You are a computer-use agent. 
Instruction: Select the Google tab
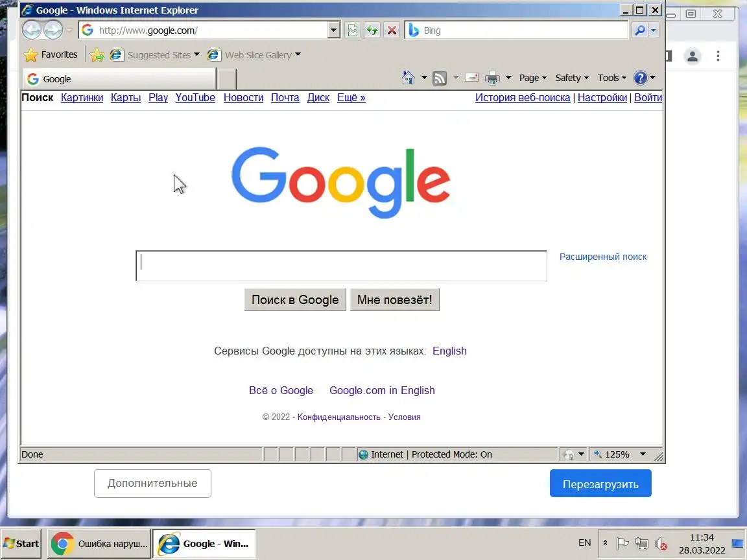pyautogui.click(x=119, y=79)
